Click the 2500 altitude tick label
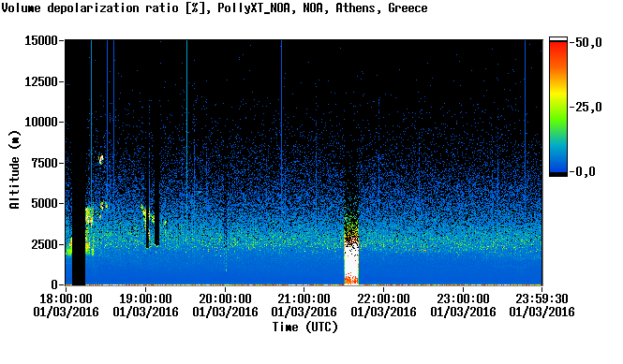This screenshot has height=364, width=623. pyautogui.click(x=45, y=244)
